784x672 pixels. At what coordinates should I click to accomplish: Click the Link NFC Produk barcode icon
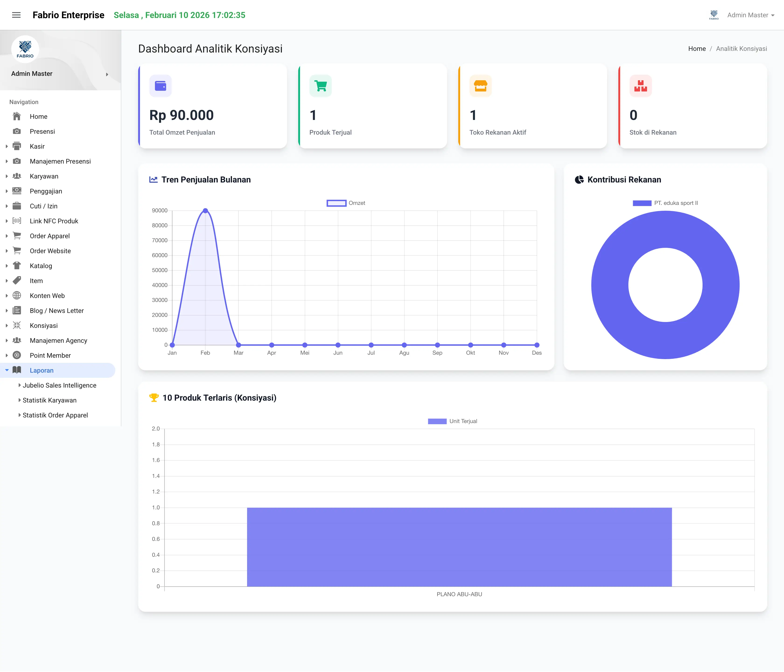17,220
